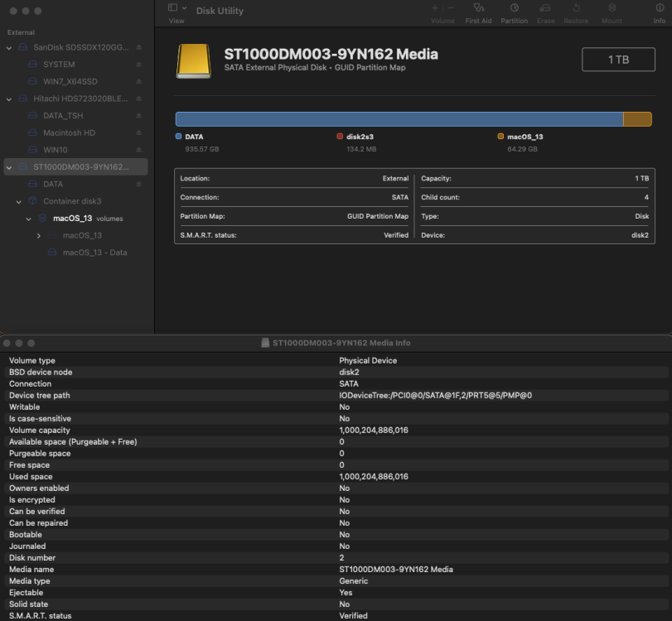Click Media name value in Info window
Image resolution: width=672 pixels, height=621 pixels.
[x=396, y=569]
